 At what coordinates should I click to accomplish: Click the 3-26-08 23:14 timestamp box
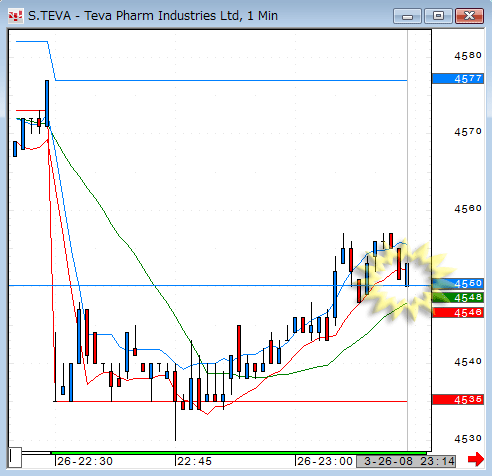click(406, 462)
